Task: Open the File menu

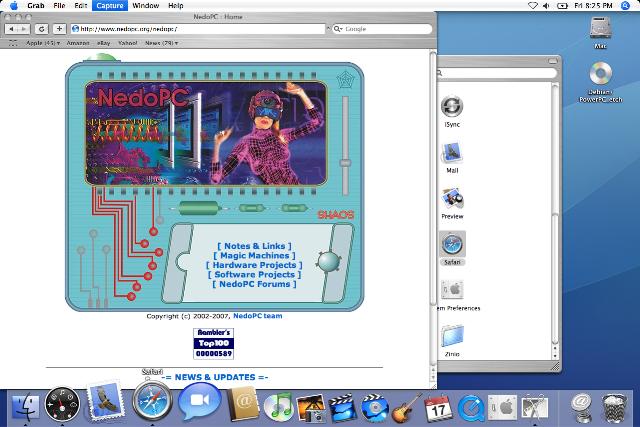Action: click(x=59, y=6)
